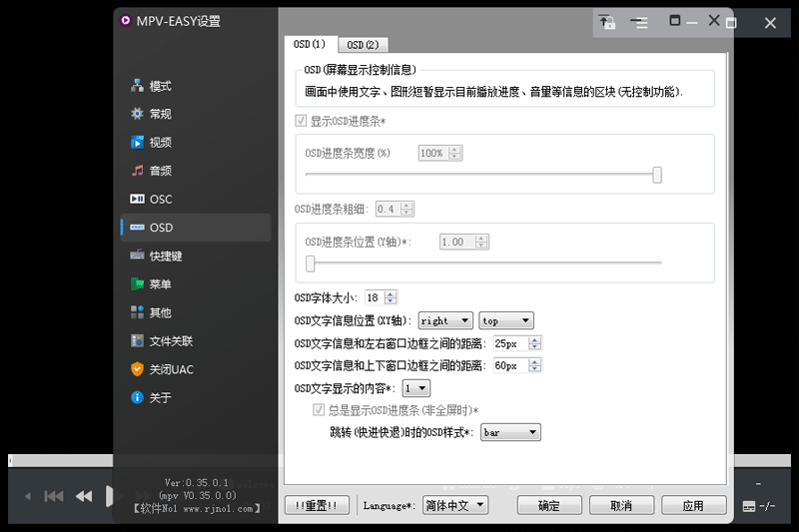Open the OSC play-pause icon
This screenshot has width=799, height=532.
point(137,199)
